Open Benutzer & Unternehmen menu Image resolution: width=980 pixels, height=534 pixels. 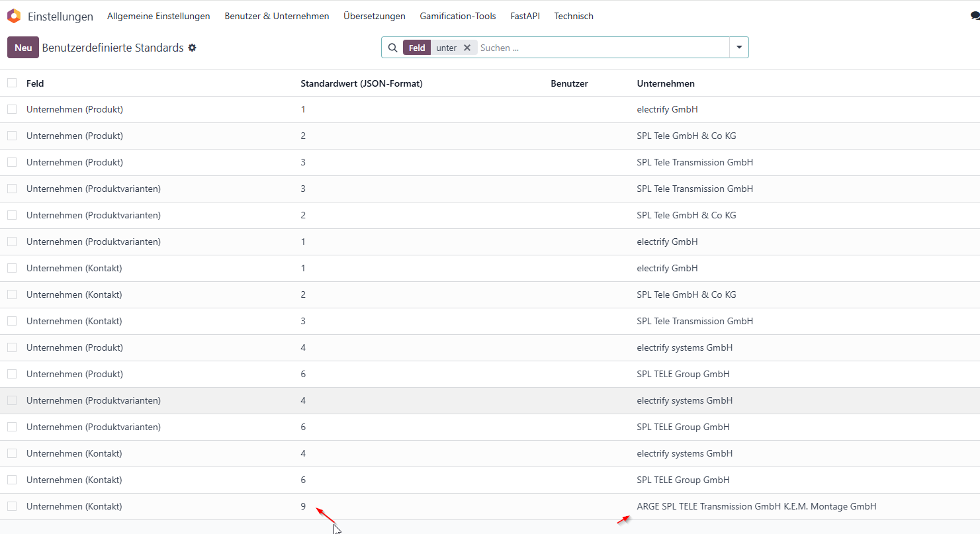point(277,16)
